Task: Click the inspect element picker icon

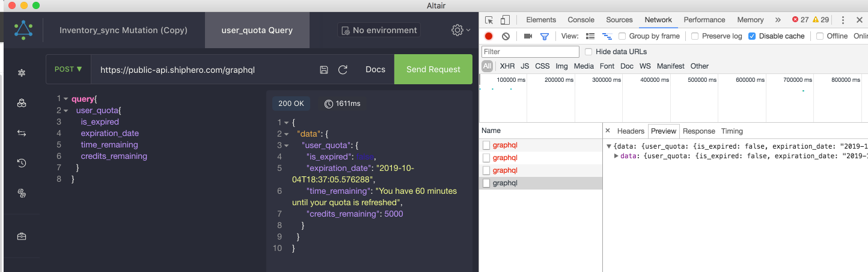Action: click(489, 20)
